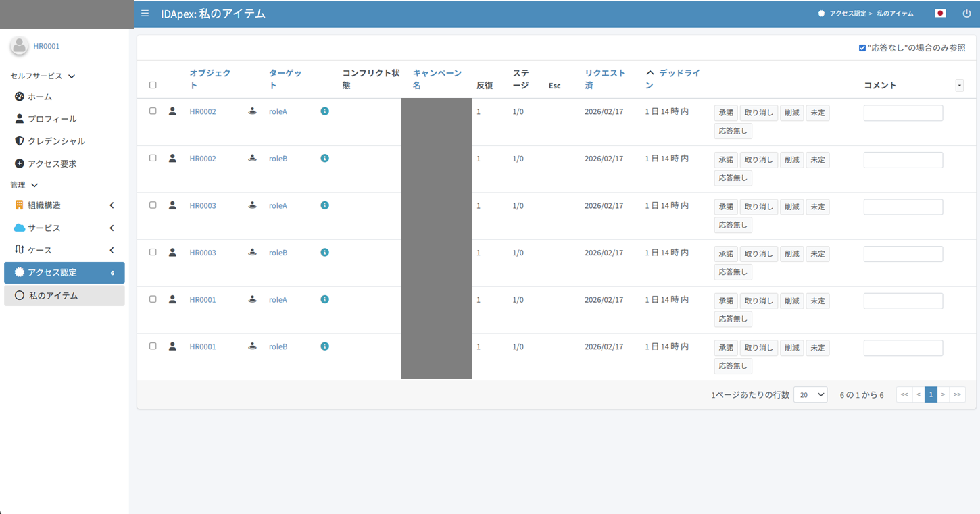This screenshot has height=514, width=980.
Task: Open HR0003 link in roleA row
Action: (203, 205)
